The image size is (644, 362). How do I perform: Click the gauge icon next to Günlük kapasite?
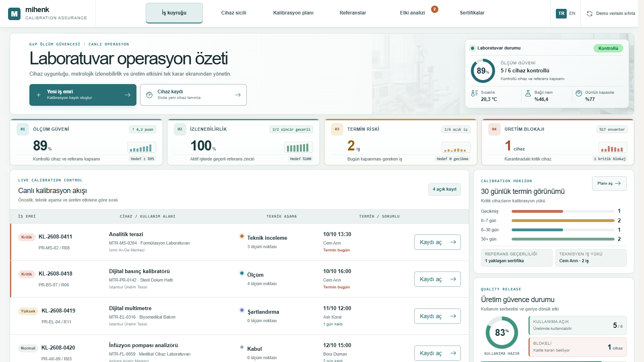tap(579, 93)
